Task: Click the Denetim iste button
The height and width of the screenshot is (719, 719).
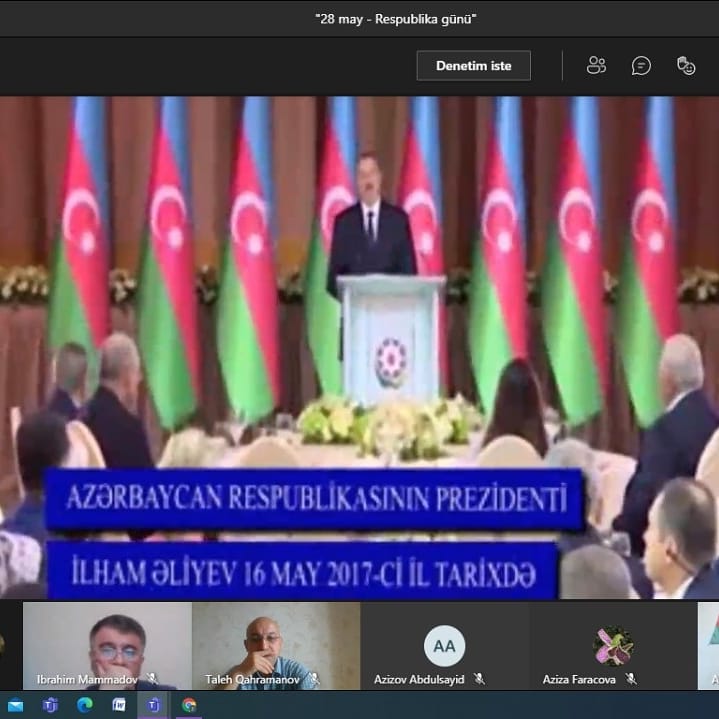Action: click(473, 66)
